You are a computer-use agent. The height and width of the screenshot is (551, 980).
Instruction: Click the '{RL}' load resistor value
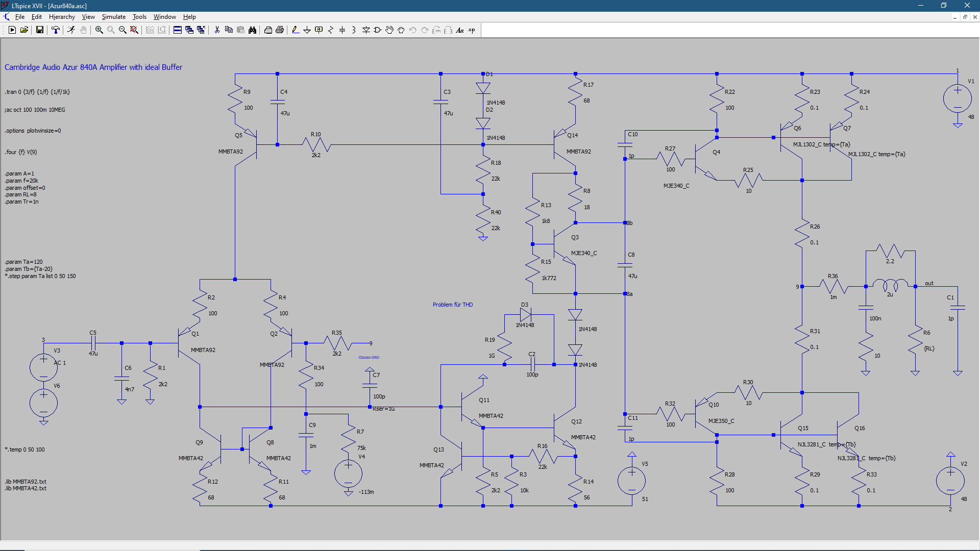click(x=929, y=348)
